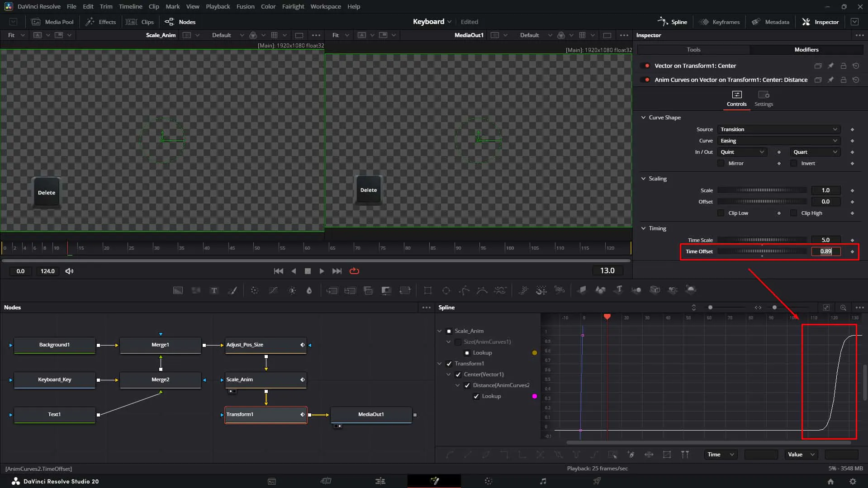Collapse the Timing section
The width and height of the screenshot is (868, 488).
[643, 228]
